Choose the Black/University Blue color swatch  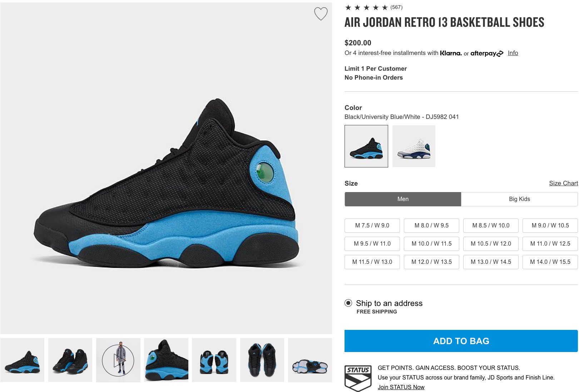pyautogui.click(x=366, y=146)
